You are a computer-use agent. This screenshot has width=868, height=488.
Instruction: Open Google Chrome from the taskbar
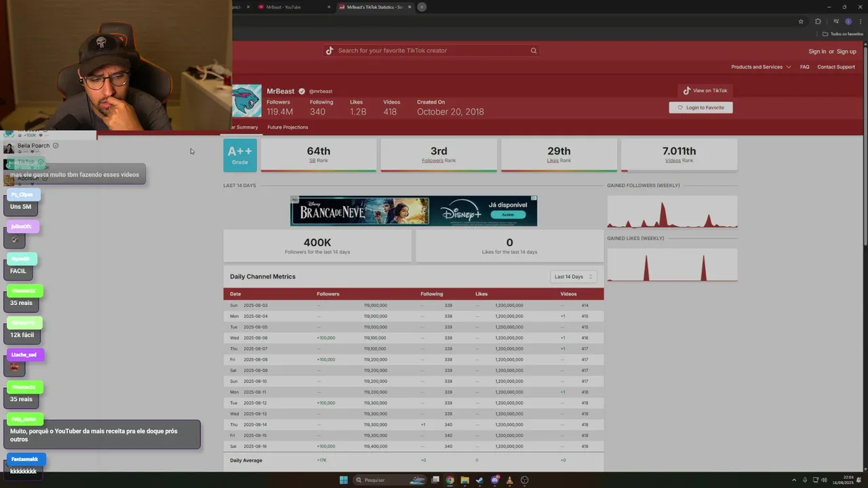pyautogui.click(x=450, y=480)
